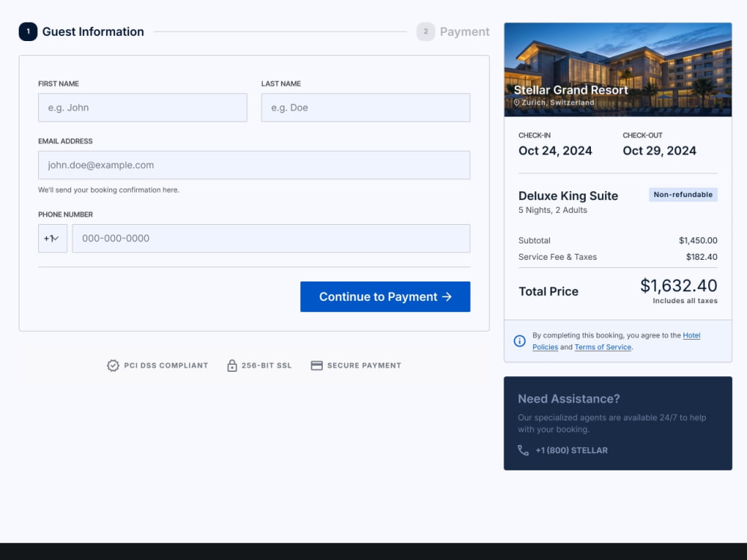Click the '5 Nights, 2 Adults' text
Screen dimensions: 747x560
point(553,210)
